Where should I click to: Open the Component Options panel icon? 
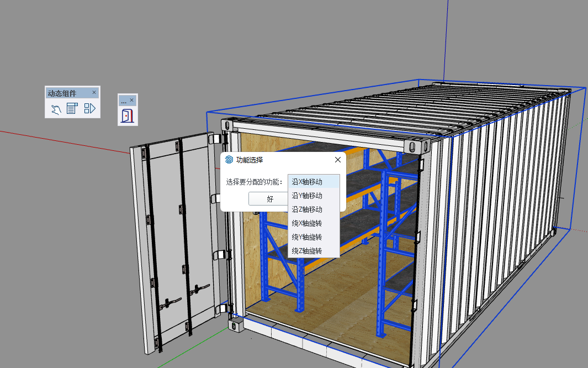[x=72, y=109]
